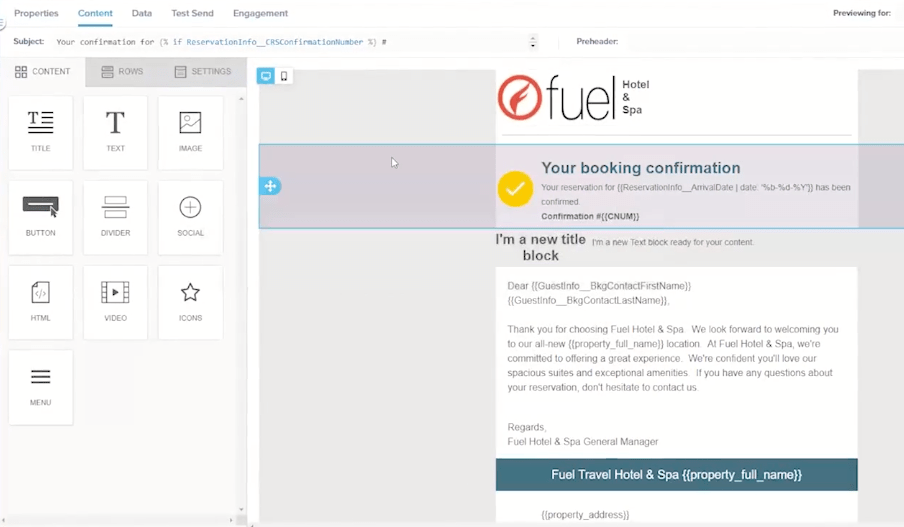Click the sidebar scroll-down arrow

coord(241,510)
